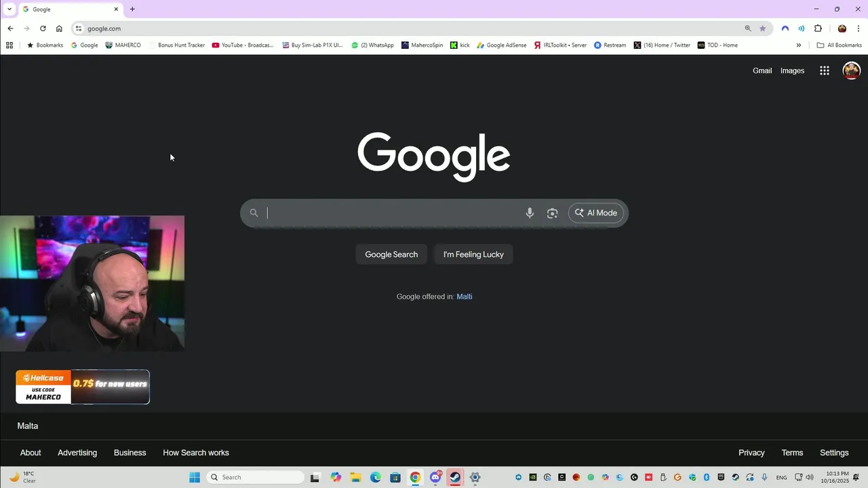Image resolution: width=868 pixels, height=488 pixels.
Task: Click the I'm Feeling Lucky button
Action: coord(473,254)
